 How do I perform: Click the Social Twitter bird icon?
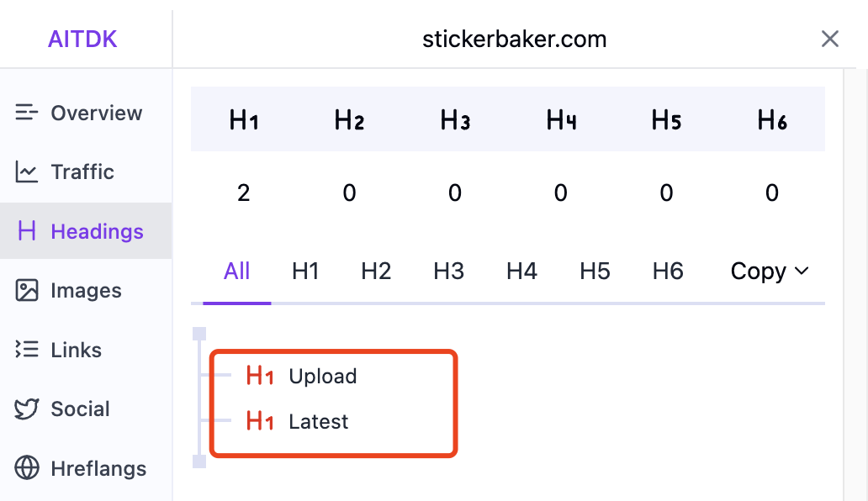(27, 409)
